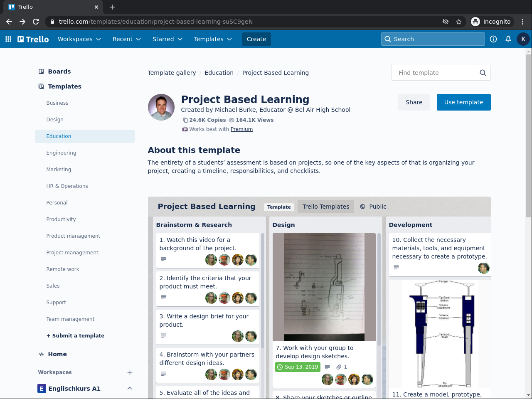Screen dimensions: 532x399
Task: Click the Find template input field
Action: 441,73
